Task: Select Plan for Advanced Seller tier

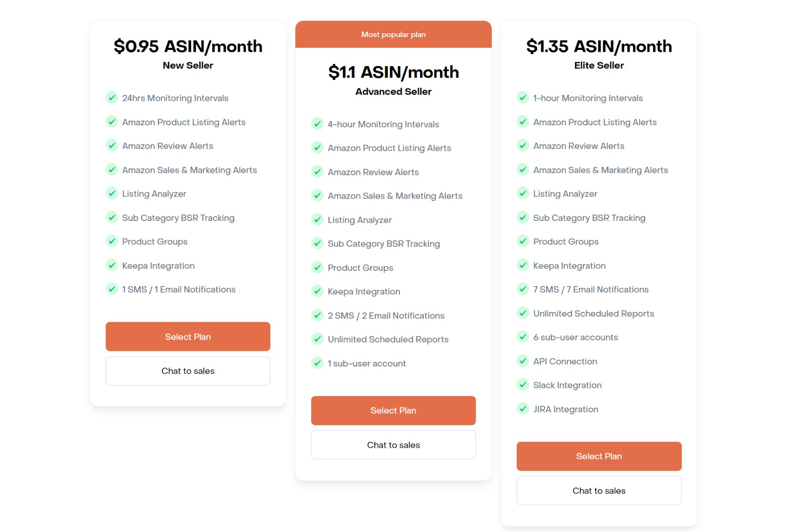Action: point(393,410)
